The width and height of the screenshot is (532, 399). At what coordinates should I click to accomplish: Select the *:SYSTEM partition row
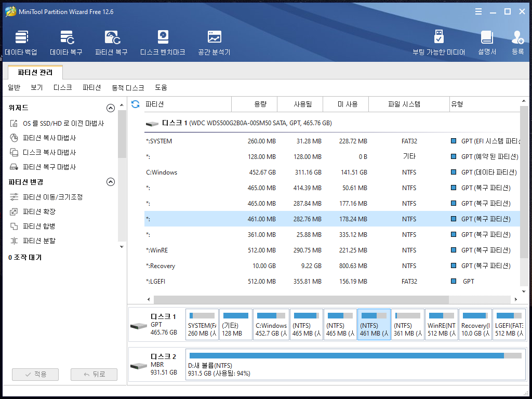point(332,141)
